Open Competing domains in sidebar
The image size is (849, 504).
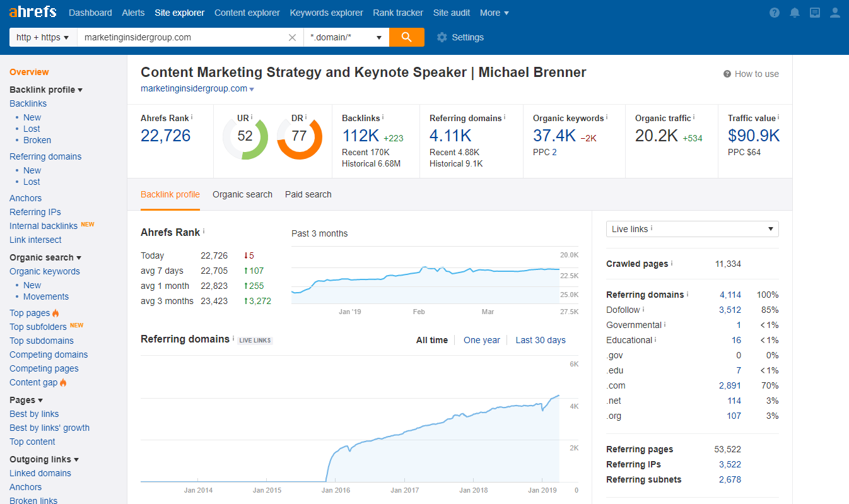coord(49,355)
